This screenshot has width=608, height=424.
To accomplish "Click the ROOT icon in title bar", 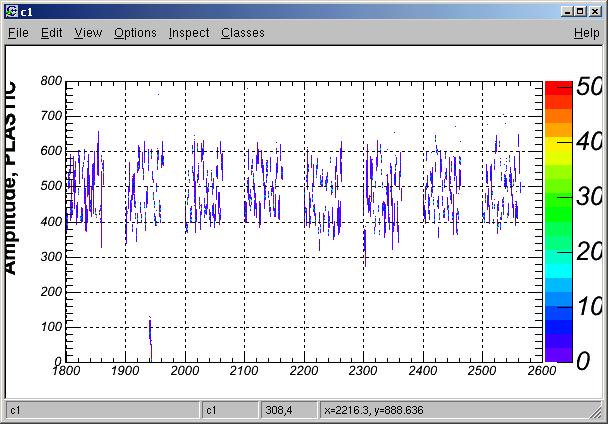I will 12,12.
